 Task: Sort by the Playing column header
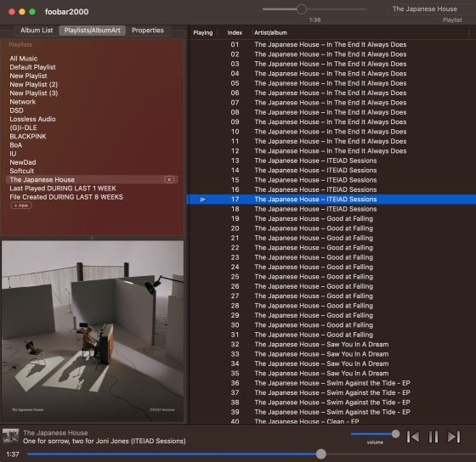point(203,32)
